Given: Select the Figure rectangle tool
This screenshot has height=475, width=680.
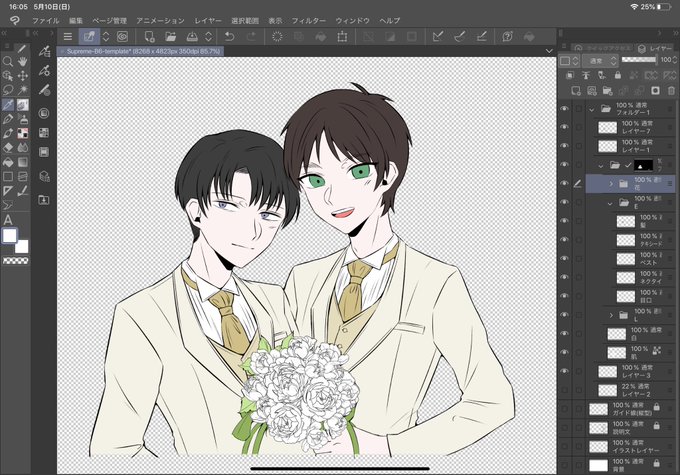Looking at the screenshot, I should [x=7, y=177].
